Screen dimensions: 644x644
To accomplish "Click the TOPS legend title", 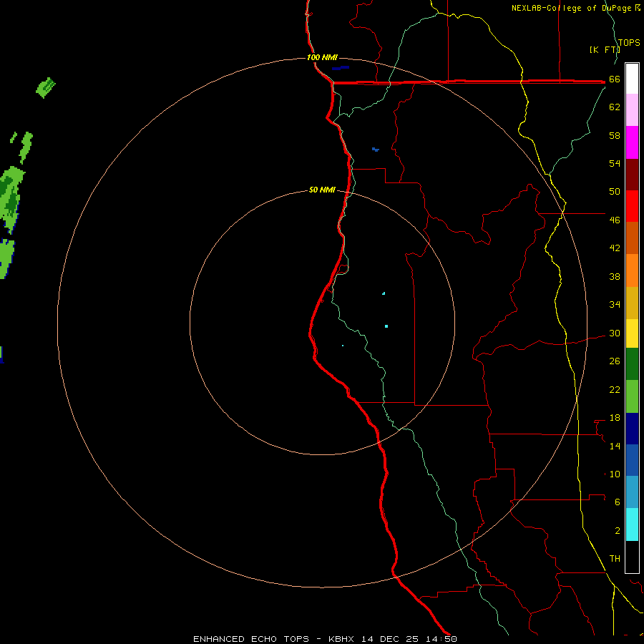I will (629, 43).
